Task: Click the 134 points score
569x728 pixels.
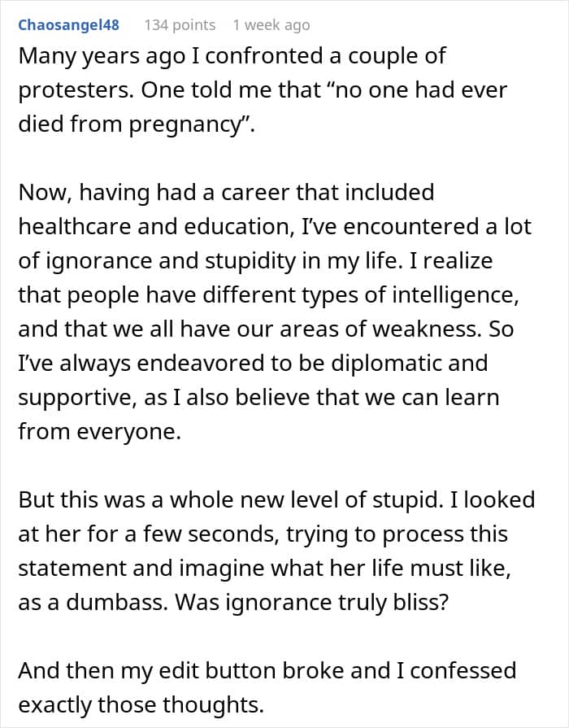Action: [x=180, y=24]
